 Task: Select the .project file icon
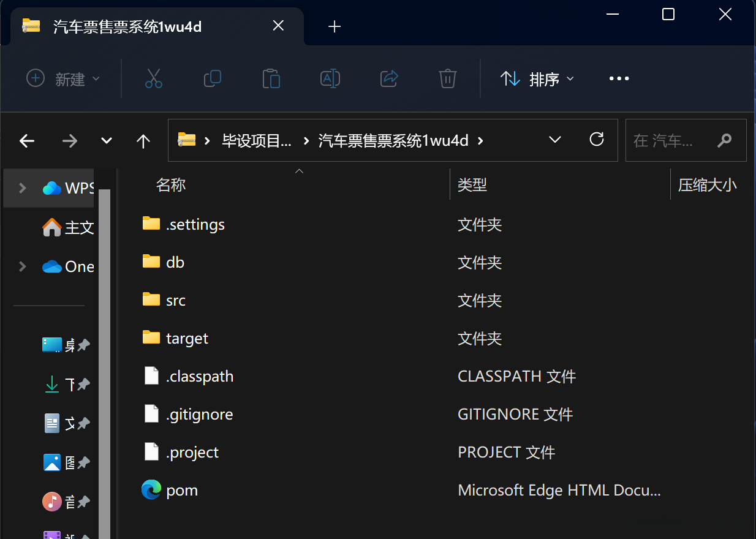(x=151, y=451)
